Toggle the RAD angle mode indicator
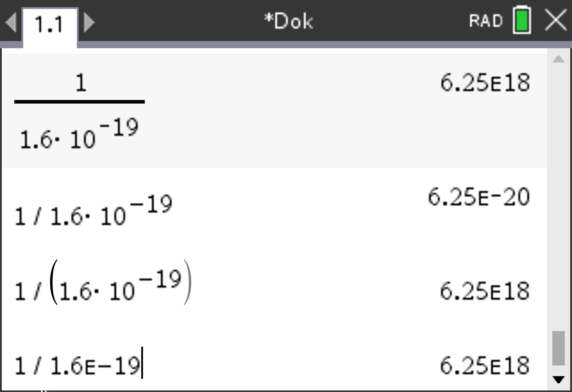The height and width of the screenshot is (392, 572). click(486, 20)
